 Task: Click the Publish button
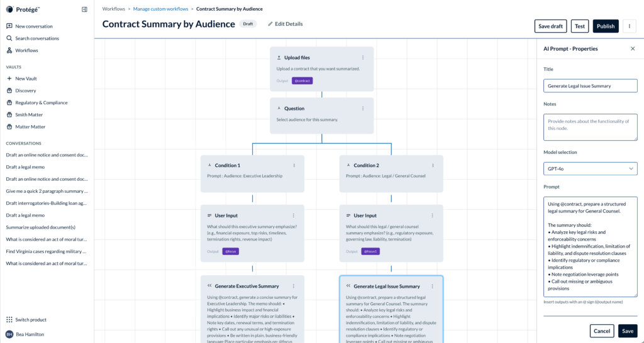click(606, 26)
